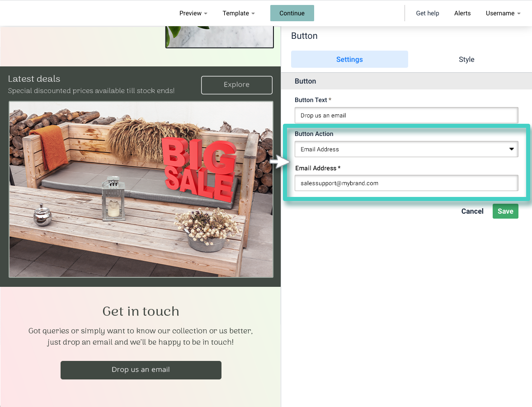Open the Get help link
This screenshot has width=532, height=407.
(x=427, y=13)
